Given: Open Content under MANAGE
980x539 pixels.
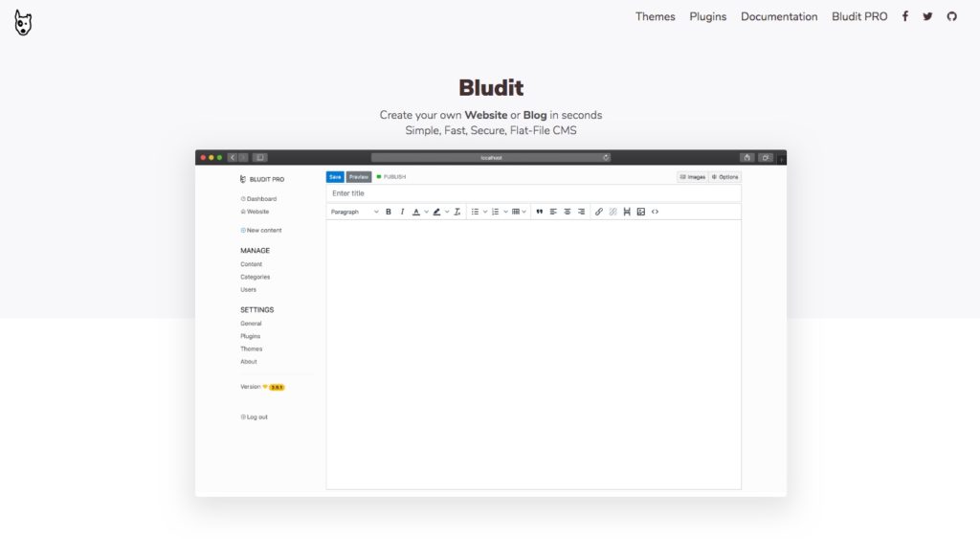Looking at the screenshot, I should (x=252, y=264).
